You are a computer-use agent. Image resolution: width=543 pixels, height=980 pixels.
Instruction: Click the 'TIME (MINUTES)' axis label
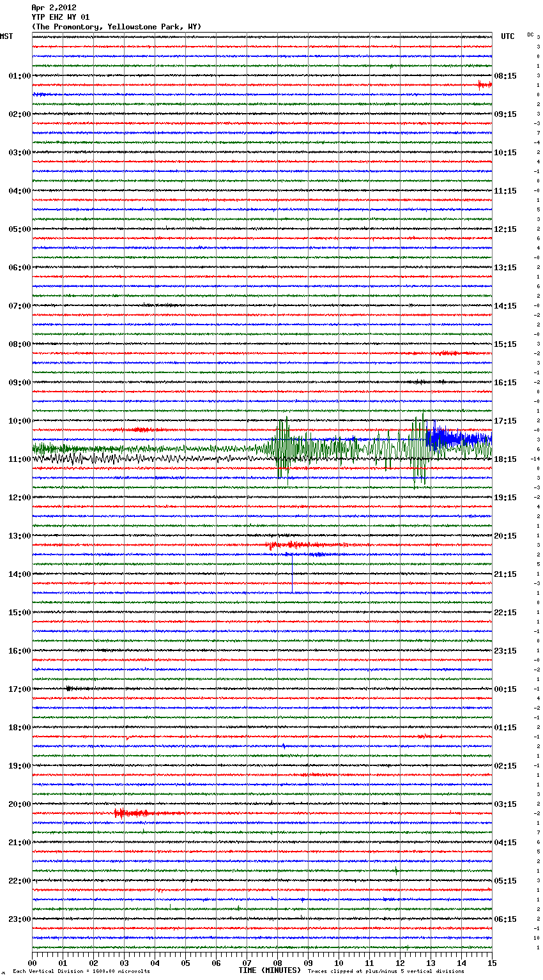270,970
